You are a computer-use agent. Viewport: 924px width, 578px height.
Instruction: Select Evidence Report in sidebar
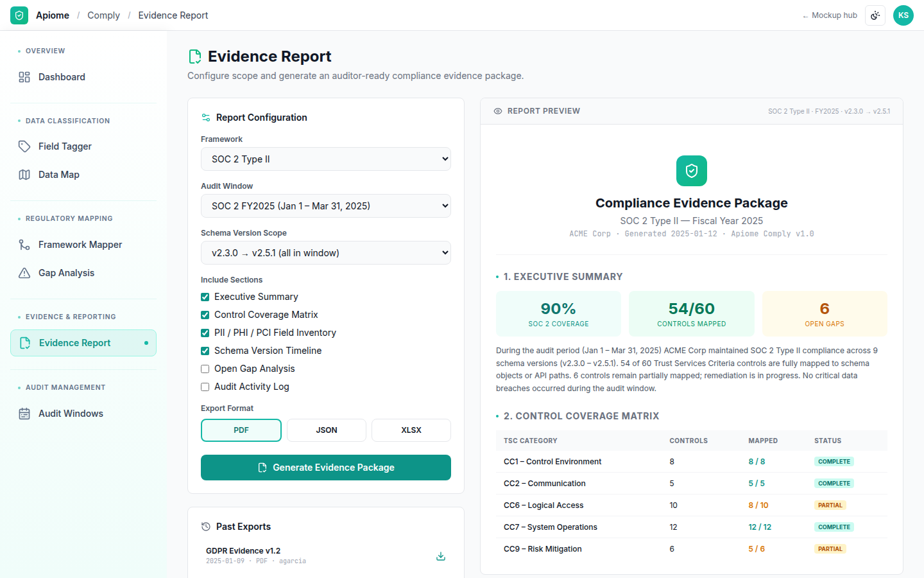point(83,343)
